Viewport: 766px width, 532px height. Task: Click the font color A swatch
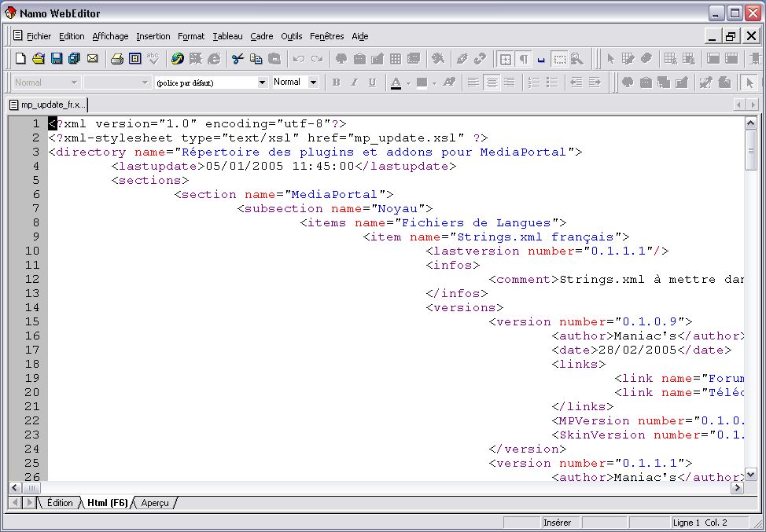coord(396,83)
